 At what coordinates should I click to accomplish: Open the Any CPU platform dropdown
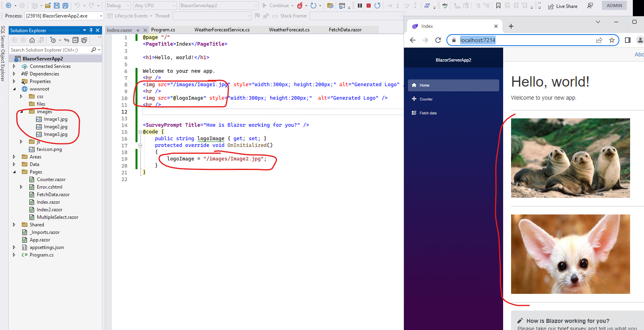coord(155,6)
